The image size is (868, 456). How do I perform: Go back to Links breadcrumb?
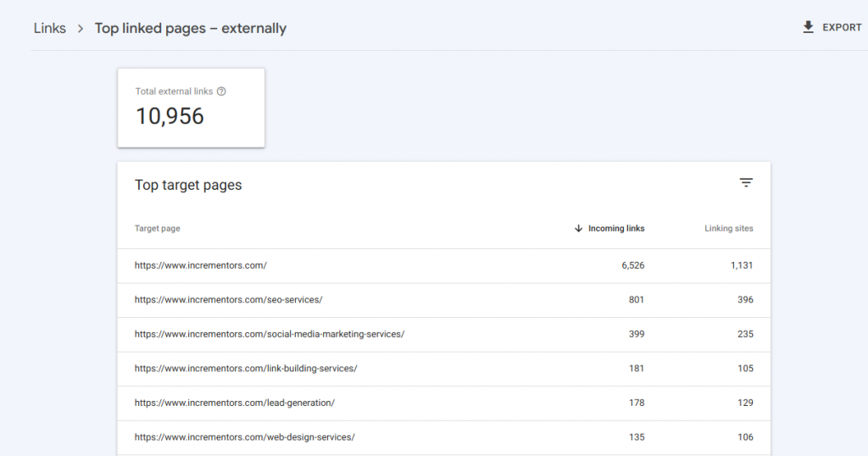click(49, 28)
